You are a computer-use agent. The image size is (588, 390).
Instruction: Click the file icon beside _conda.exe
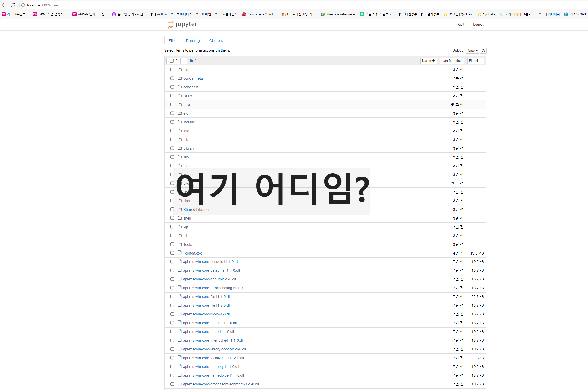click(180, 253)
